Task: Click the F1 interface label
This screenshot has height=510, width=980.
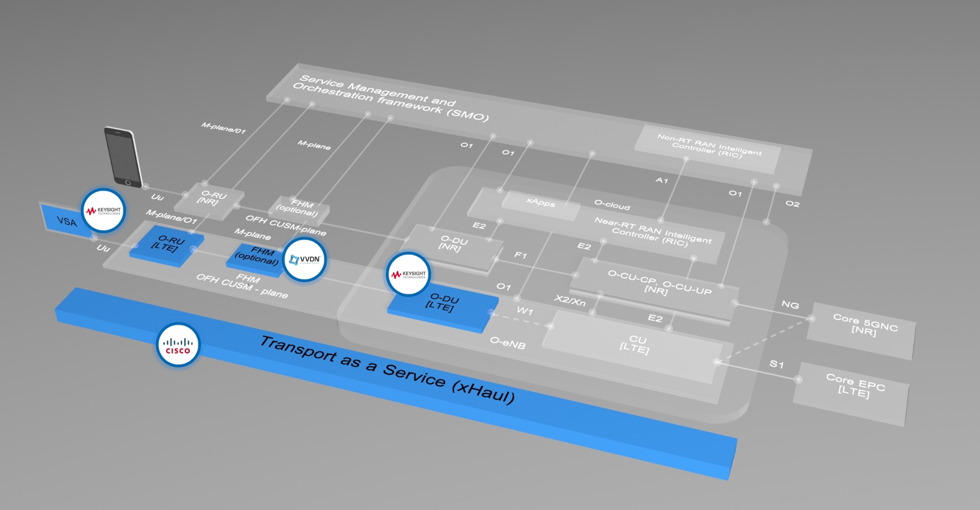Action: (520, 255)
